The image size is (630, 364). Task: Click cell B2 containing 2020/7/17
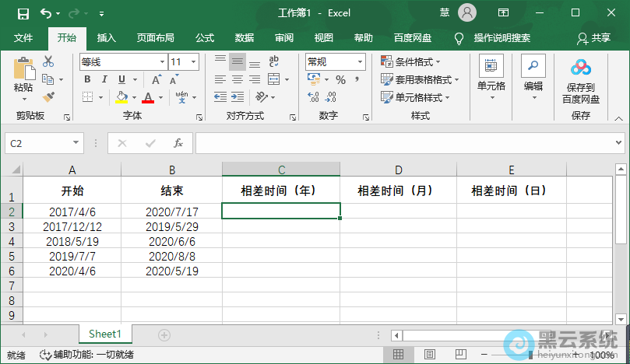(171, 212)
